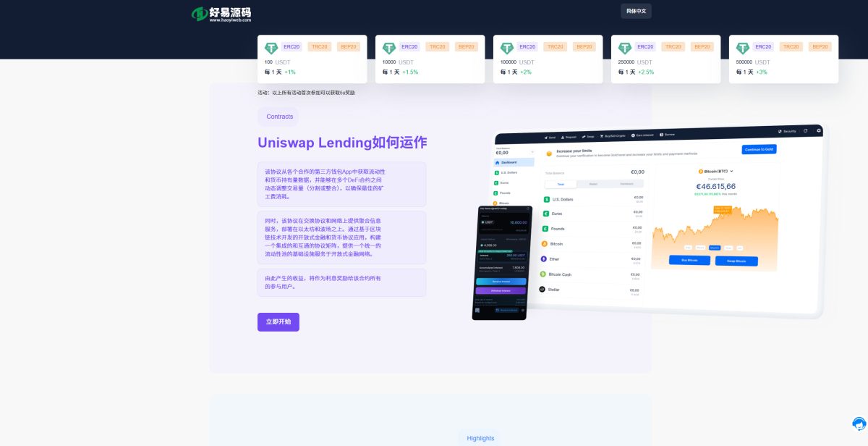Open the customer service chat icon
Viewport: 868px width, 446px height.
coord(859,424)
